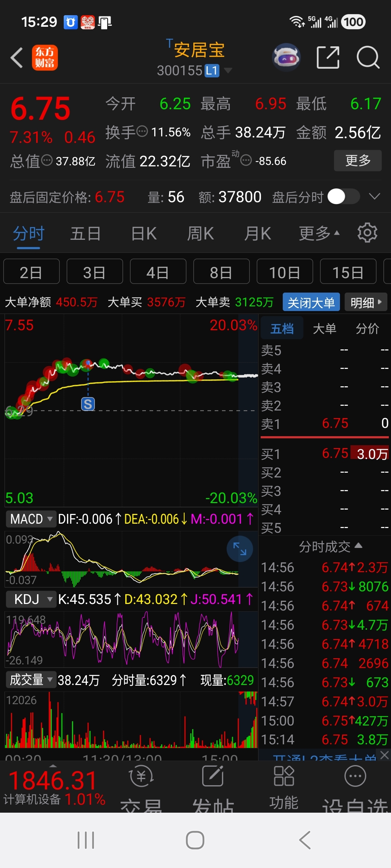
Task: Tap the KDJ indicator chart
Action: (131, 639)
